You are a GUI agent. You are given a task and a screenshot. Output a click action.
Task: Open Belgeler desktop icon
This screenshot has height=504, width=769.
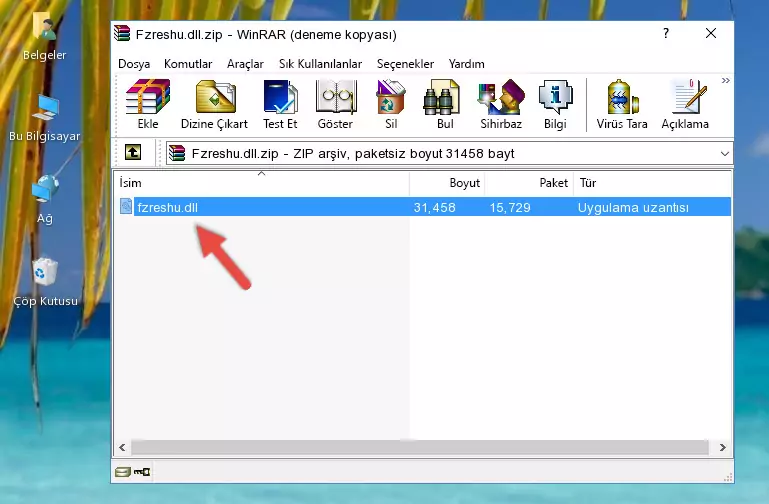pos(44,25)
